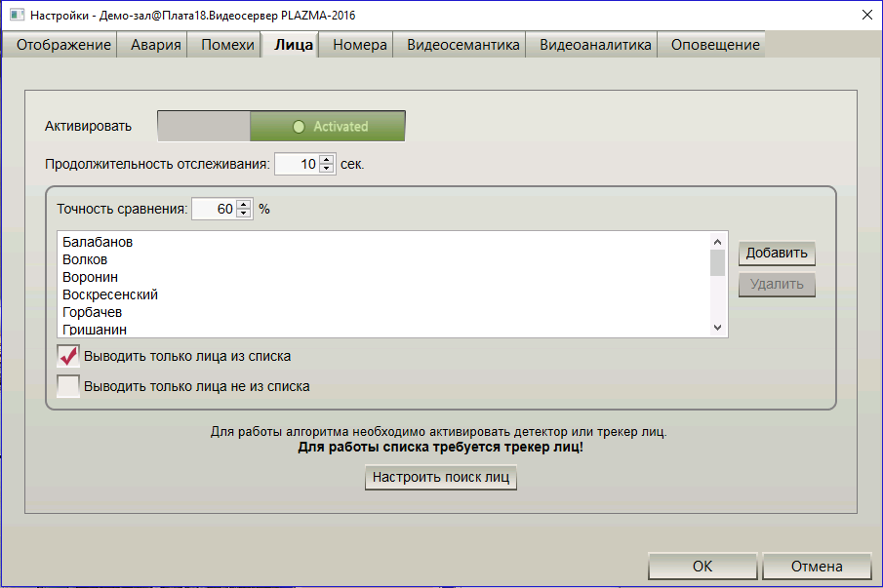Open 'Настроить поиск лиц' settings
Image resolution: width=883 pixels, height=588 pixels.
tap(441, 477)
